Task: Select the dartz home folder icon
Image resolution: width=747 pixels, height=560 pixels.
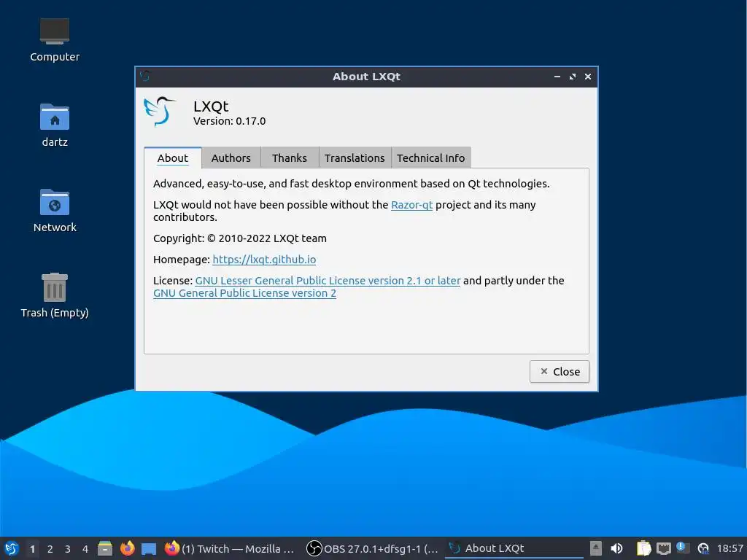Action: tap(55, 125)
